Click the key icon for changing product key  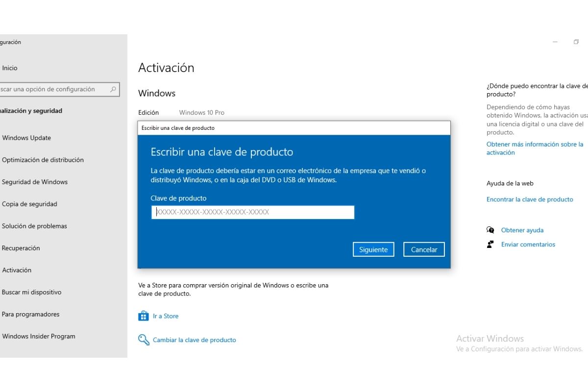pyautogui.click(x=144, y=340)
